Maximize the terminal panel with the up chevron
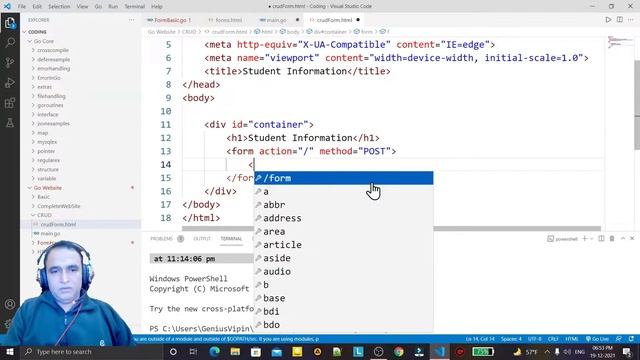The image size is (640, 360). tap(623, 238)
